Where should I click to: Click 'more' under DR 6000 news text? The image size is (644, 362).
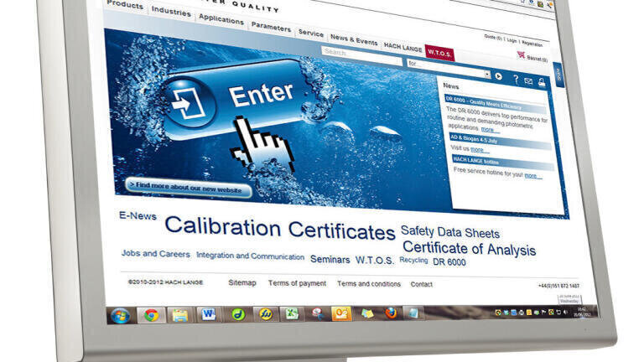coord(487,130)
